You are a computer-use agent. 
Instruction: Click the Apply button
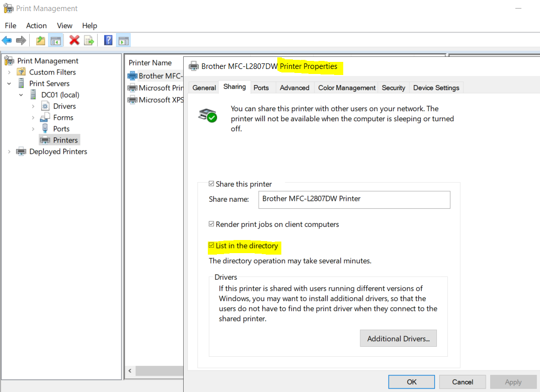tap(513, 381)
